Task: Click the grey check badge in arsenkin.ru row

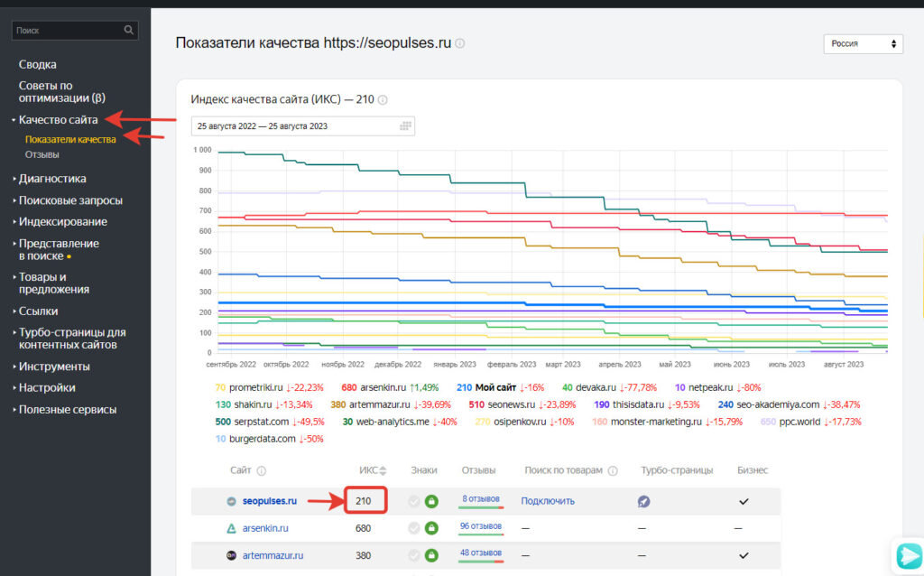Action: click(414, 528)
